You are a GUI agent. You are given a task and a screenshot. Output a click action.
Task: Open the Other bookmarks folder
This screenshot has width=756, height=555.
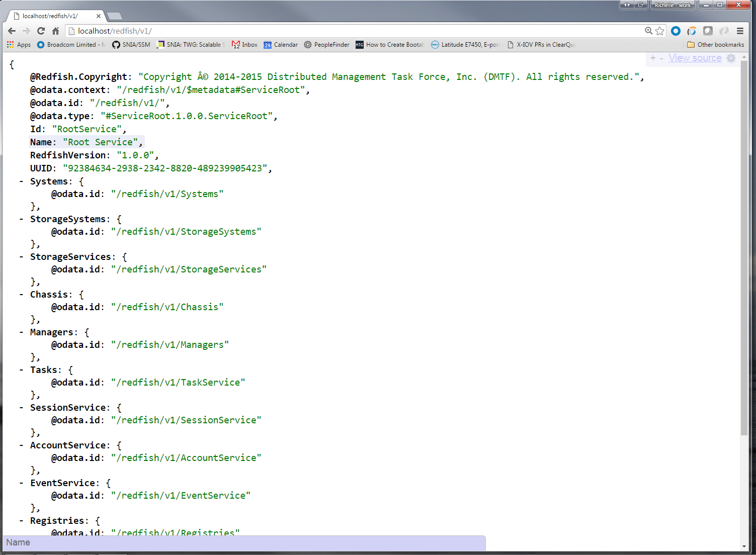(x=715, y=45)
